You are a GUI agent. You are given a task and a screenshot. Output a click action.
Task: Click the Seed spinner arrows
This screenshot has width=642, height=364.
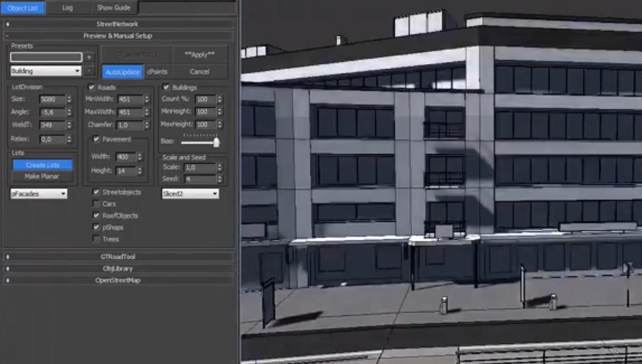(x=220, y=179)
